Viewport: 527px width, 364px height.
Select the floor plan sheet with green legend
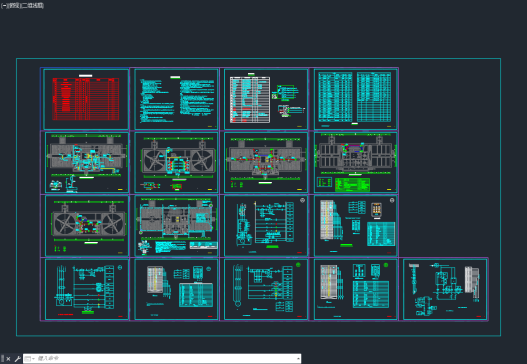tap(355, 162)
